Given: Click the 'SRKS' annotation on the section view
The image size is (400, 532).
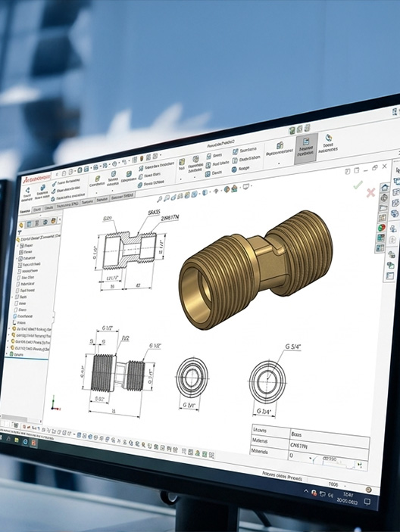Looking at the screenshot, I should coord(154,213).
